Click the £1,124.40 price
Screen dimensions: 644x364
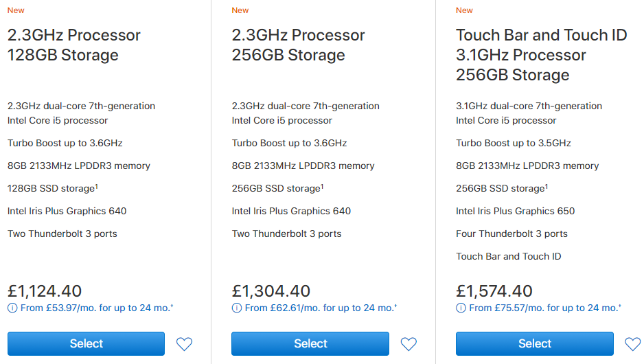click(45, 291)
